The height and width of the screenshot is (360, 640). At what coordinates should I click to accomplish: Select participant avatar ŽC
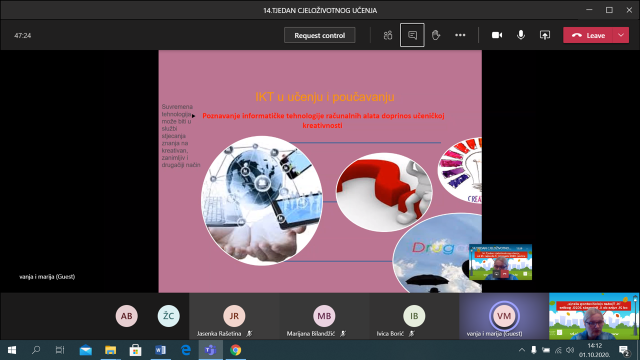point(169,316)
